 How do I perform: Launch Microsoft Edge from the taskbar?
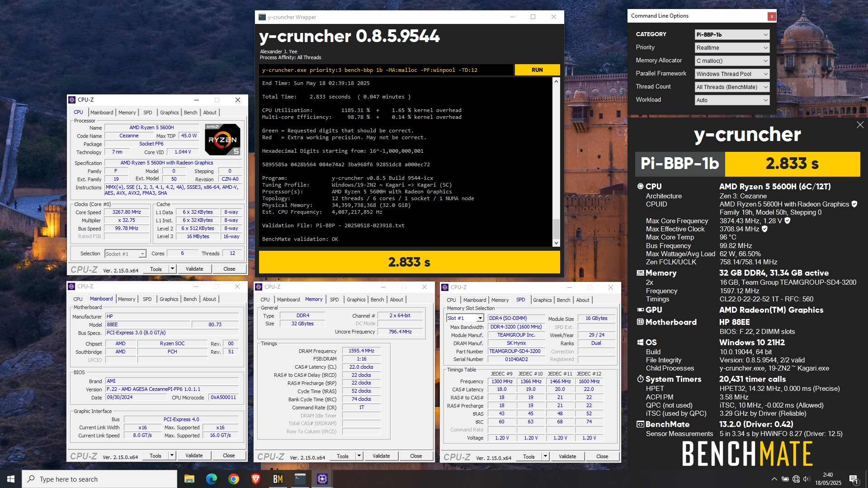212,479
